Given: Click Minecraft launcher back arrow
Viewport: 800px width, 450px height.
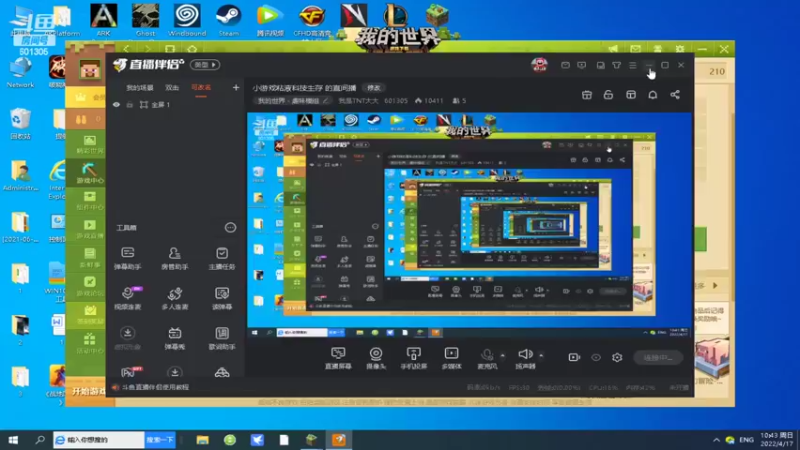Looking at the screenshot, I should tap(127, 49).
